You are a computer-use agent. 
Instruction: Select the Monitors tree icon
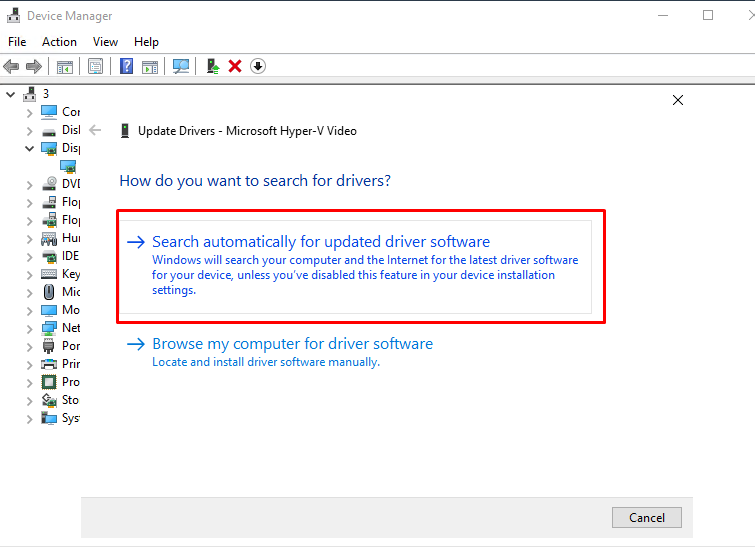[x=49, y=310]
